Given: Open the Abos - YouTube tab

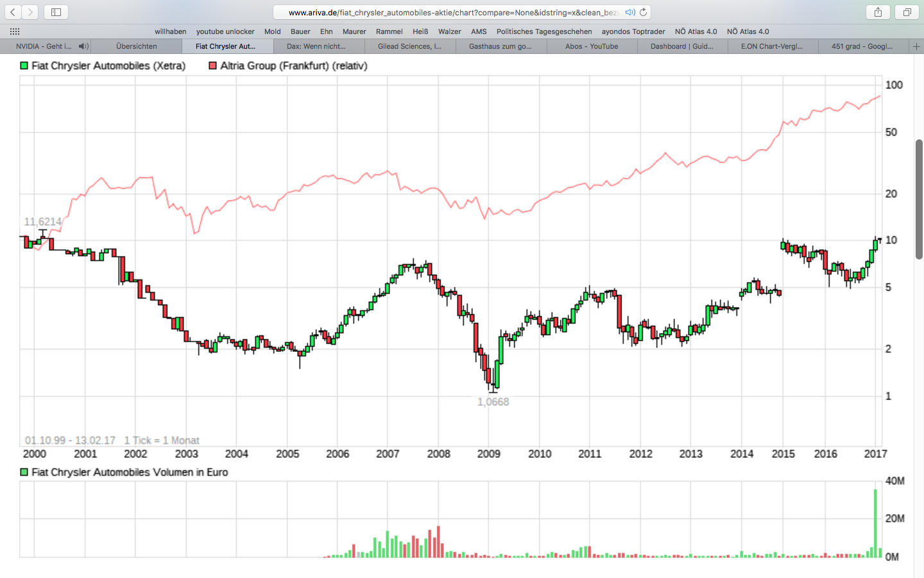Looking at the screenshot, I should (592, 46).
